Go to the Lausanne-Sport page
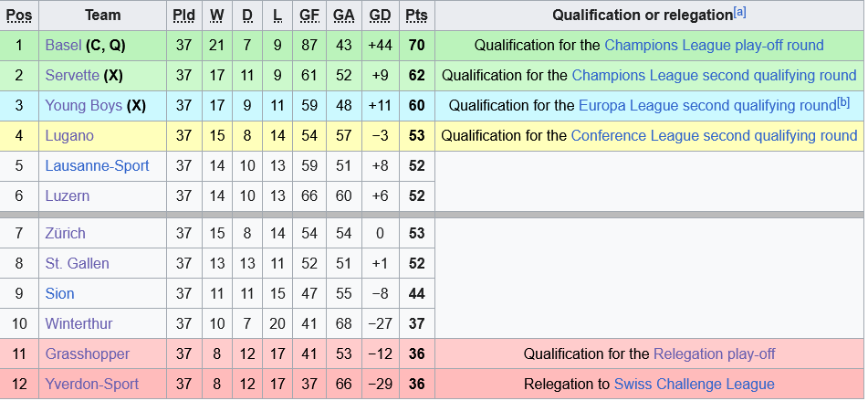This screenshot has height=401, width=868. (x=97, y=165)
